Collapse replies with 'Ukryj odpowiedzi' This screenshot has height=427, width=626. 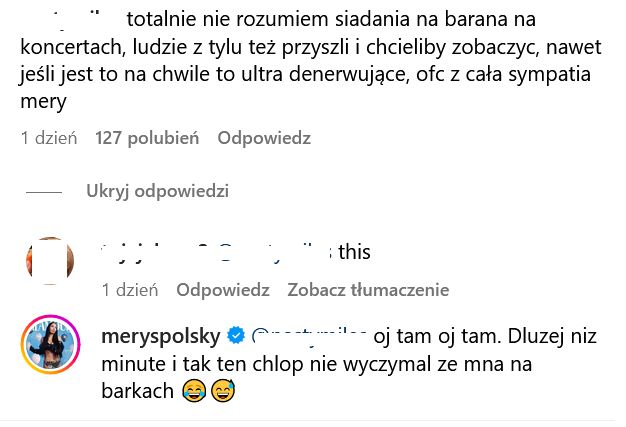(157, 191)
